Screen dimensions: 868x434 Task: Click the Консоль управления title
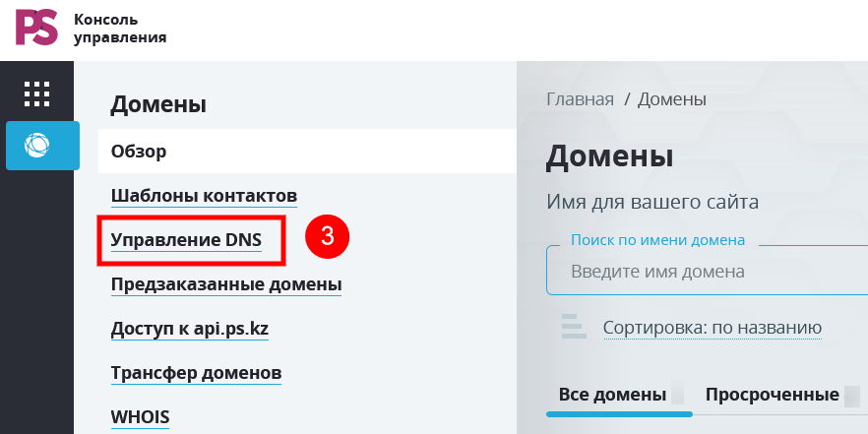(120, 29)
